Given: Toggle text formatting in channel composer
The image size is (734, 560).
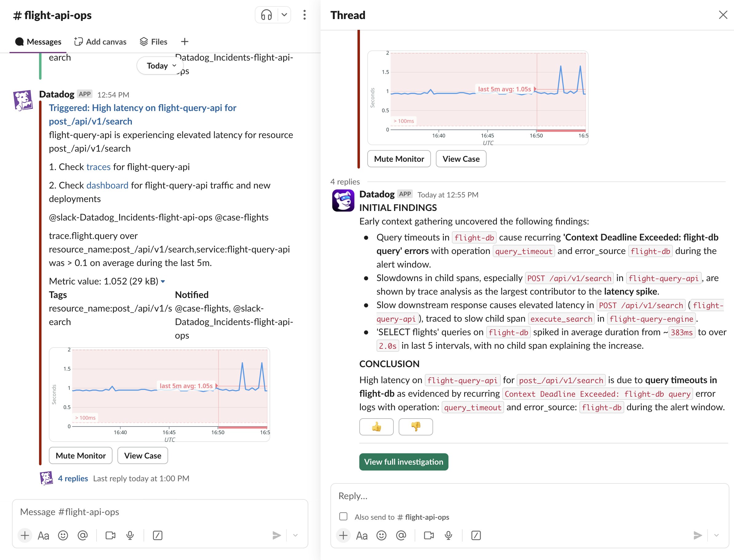Looking at the screenshot, I should (43, 535).
